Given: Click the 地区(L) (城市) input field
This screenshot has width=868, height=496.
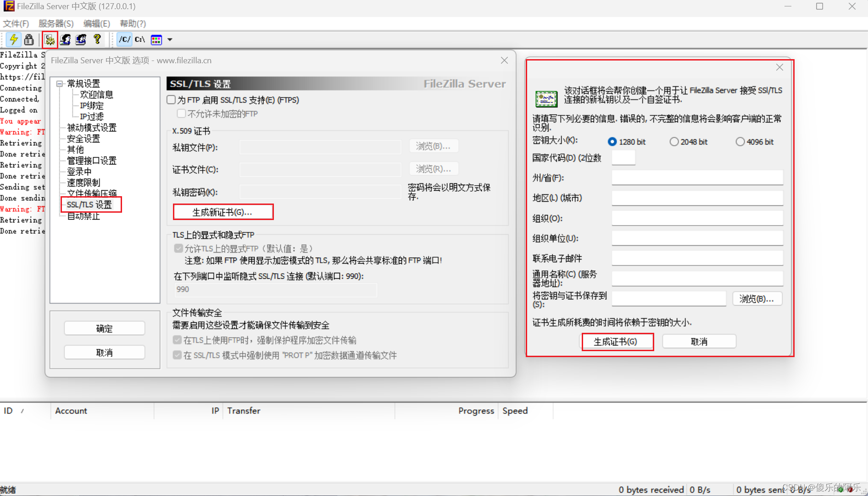Looking at the screenshot, I should pyautogui.click(x=697, y=198).
